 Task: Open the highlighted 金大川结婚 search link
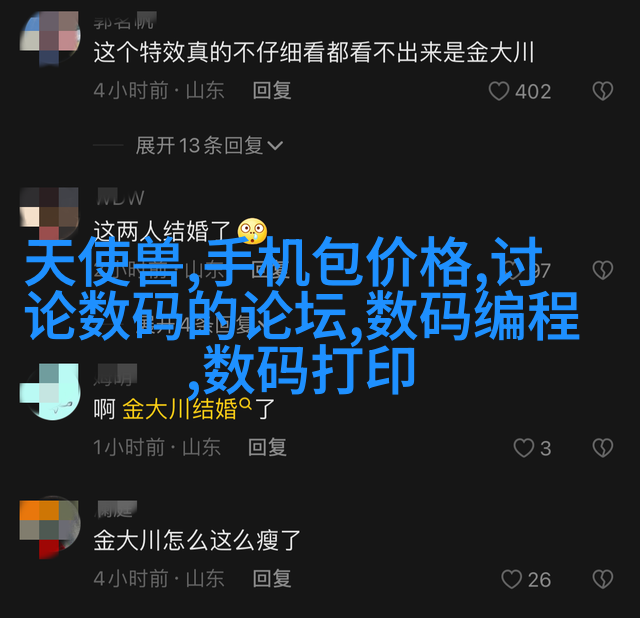pyautogui.click(x=180, y=409)
